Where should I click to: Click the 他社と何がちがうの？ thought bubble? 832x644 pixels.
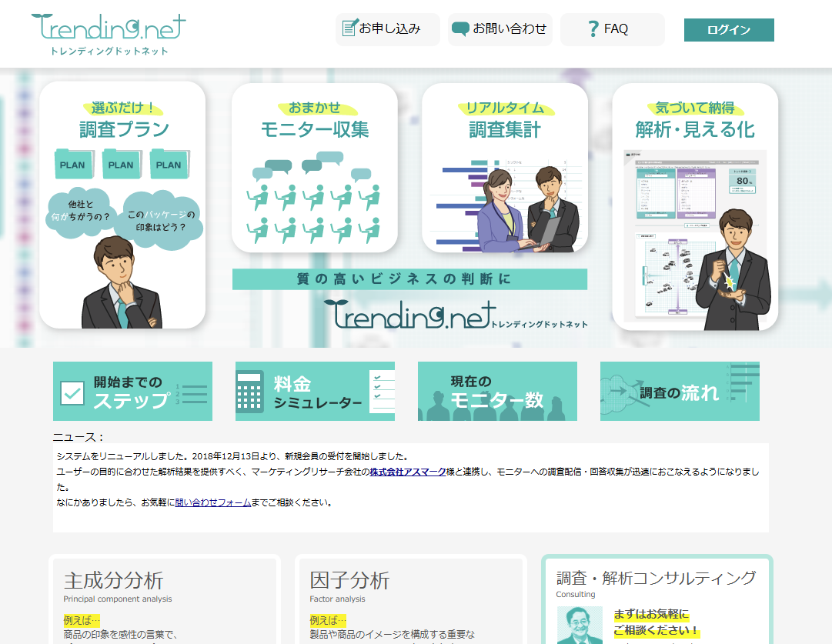pos(80,212)
